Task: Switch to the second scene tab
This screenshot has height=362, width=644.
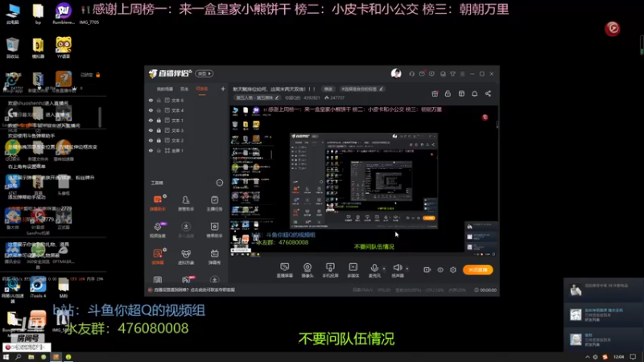Action: click(184, 89)
